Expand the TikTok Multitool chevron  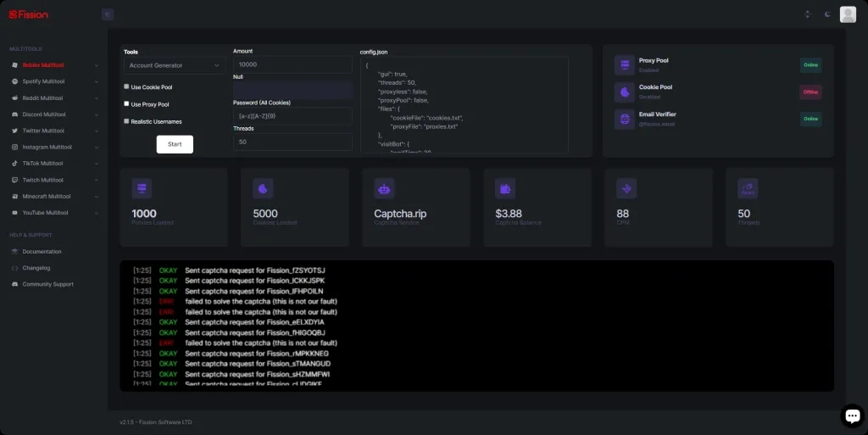97,164
